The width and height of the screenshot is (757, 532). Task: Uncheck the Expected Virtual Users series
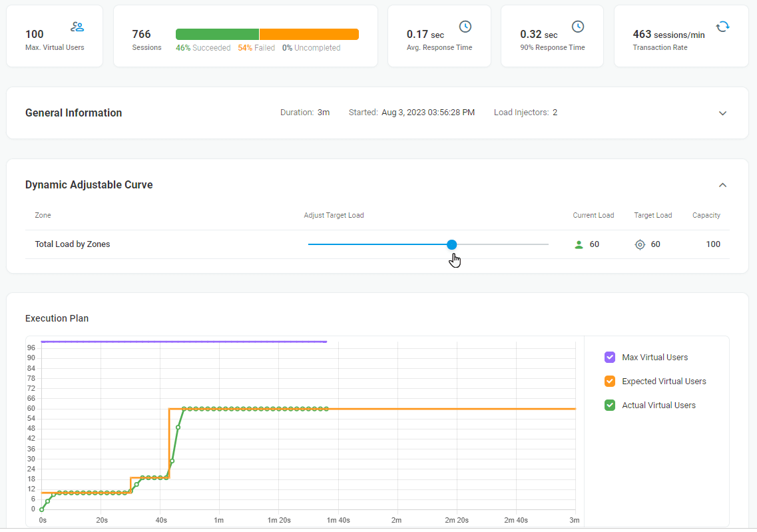pos(610,382)
